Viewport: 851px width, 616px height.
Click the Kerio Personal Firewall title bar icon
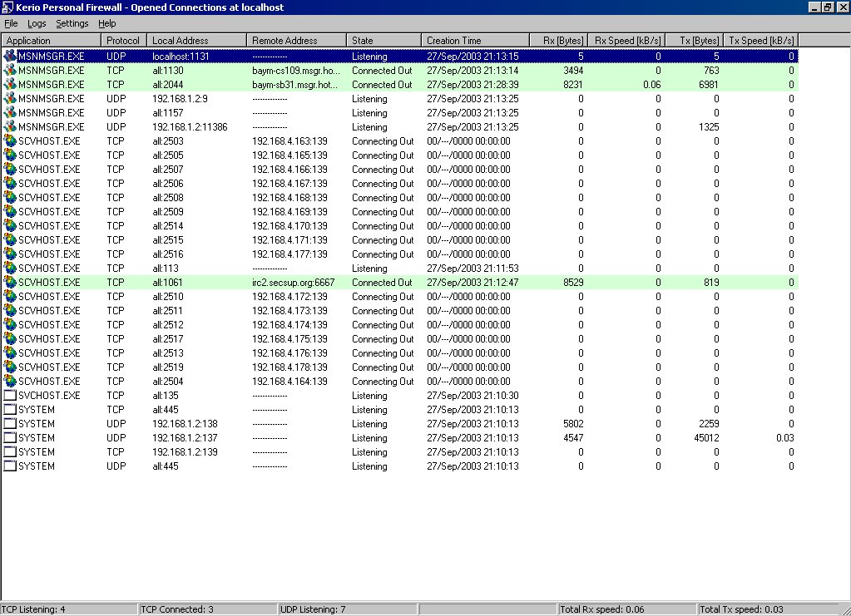click(x=7, y=7)
